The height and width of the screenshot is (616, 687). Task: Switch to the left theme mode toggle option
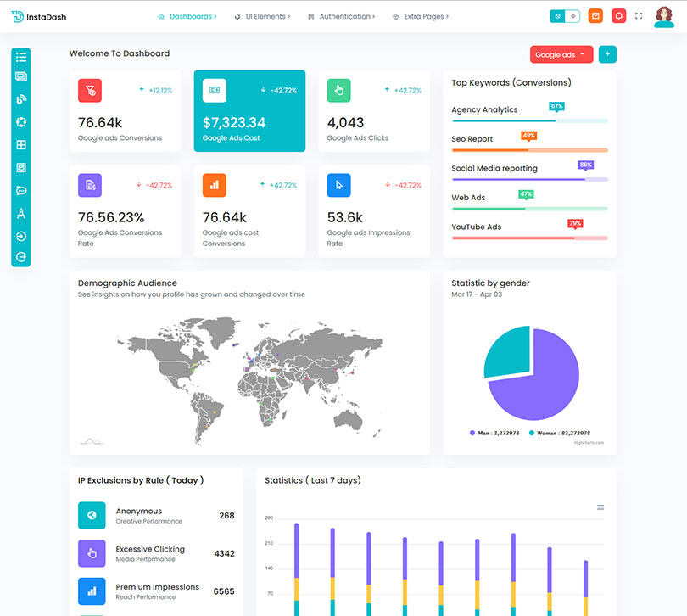click(557, 16)
